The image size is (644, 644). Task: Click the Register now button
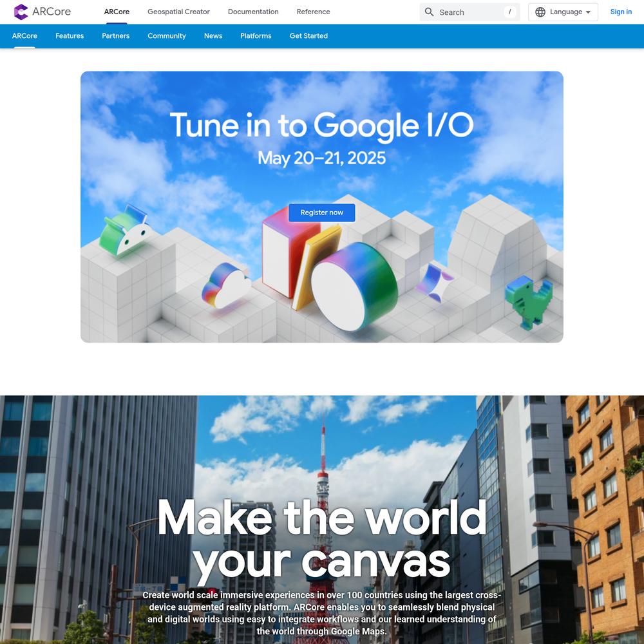pos(321,213)
